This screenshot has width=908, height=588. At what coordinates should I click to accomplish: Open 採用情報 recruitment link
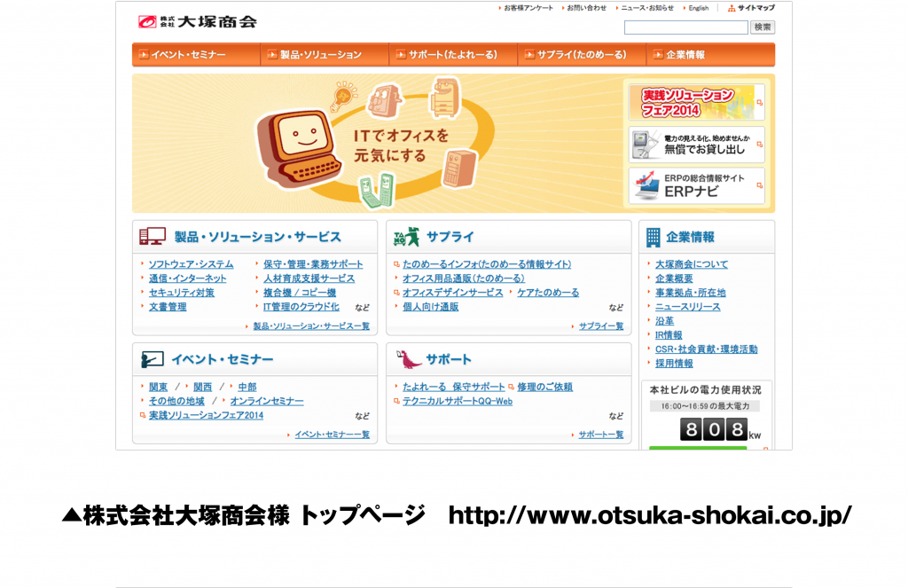674,364
